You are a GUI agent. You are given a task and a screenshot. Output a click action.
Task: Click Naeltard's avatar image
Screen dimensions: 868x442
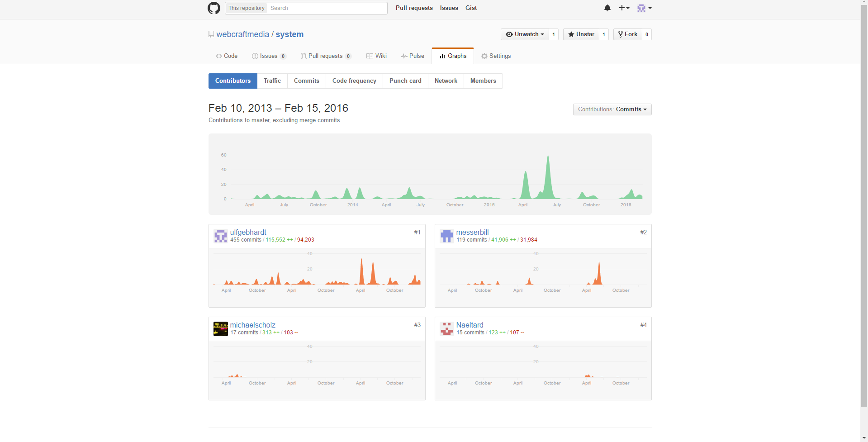pos(446,329)
